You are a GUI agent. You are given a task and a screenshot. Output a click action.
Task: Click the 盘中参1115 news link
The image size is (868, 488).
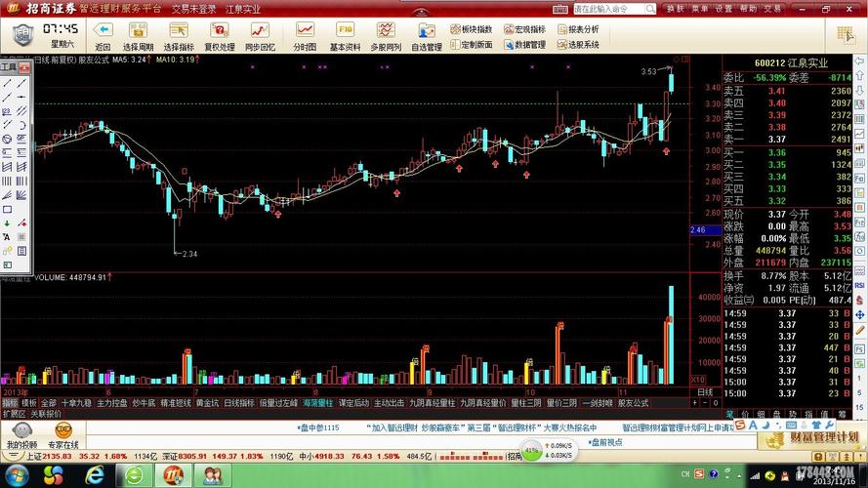(318, 427)
